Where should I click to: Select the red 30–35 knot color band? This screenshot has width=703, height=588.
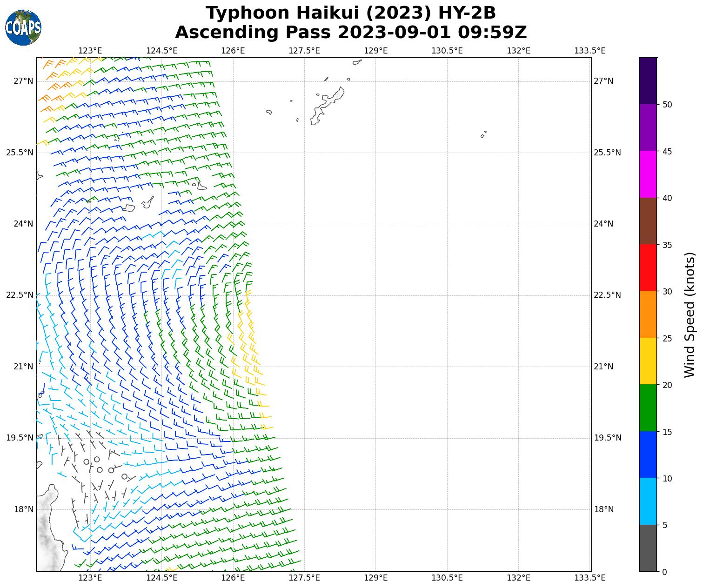pyautogui.click(x=648, y=267)
